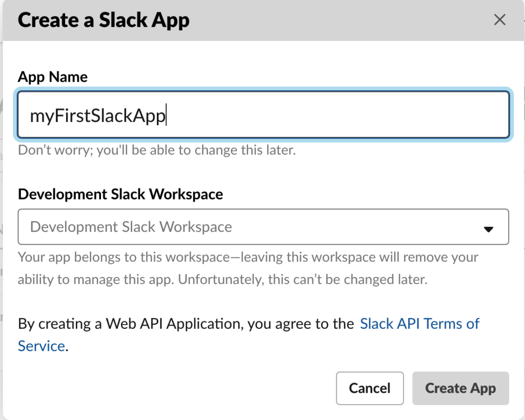Viewport: 525px width, 420px height.
Task: Click the workspace dropdown arrow
Action: pyautogui.click(x=488, y=229)
